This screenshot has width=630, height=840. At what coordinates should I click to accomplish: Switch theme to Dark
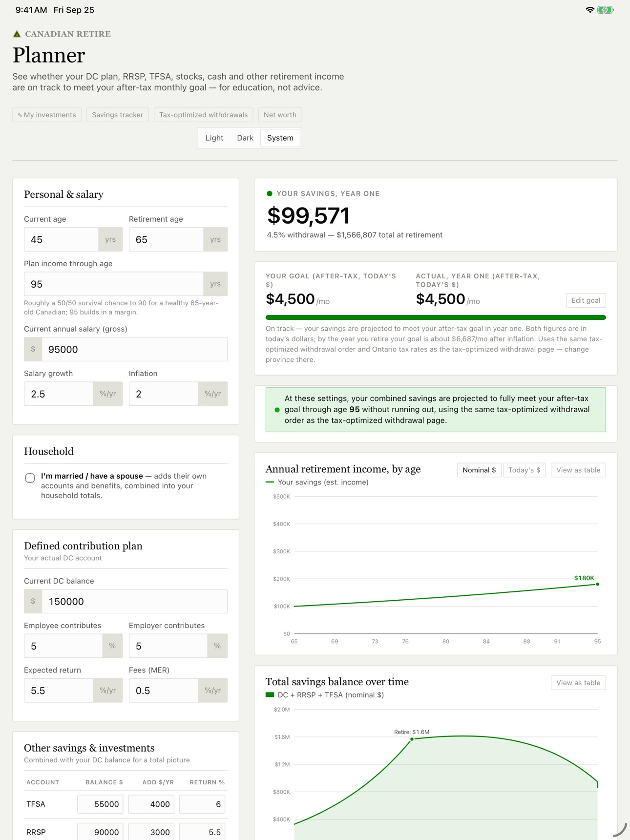pyautogui.click(x=245, y=138)
